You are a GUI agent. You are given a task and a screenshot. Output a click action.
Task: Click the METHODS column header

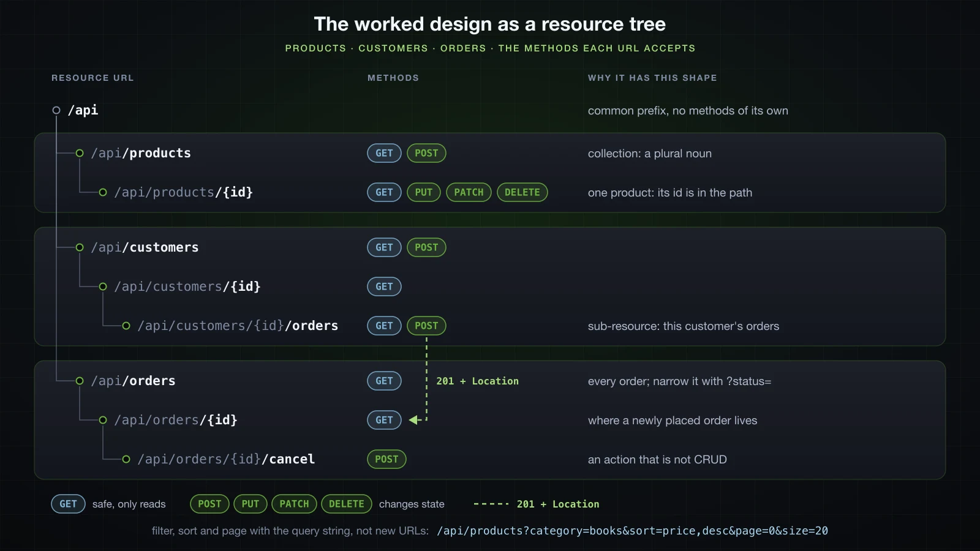(x=393, y=78)
